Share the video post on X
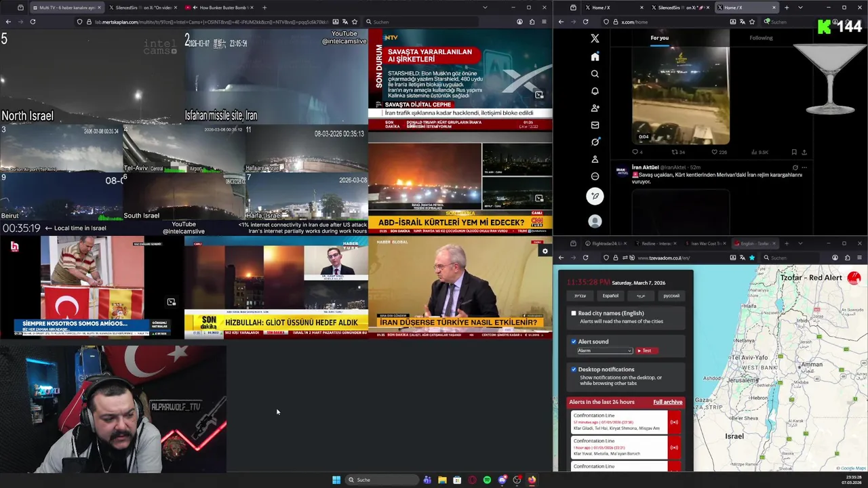 804,152
